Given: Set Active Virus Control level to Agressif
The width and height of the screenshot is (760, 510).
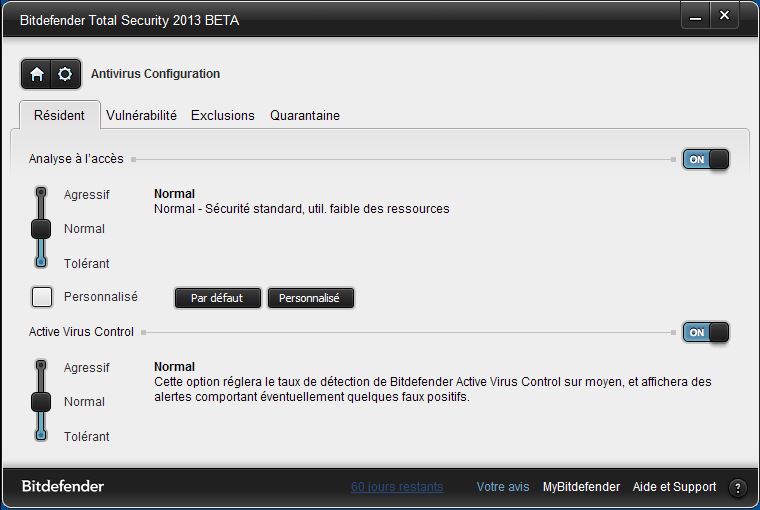Looking at the screenshot, I should click(87, 367).
